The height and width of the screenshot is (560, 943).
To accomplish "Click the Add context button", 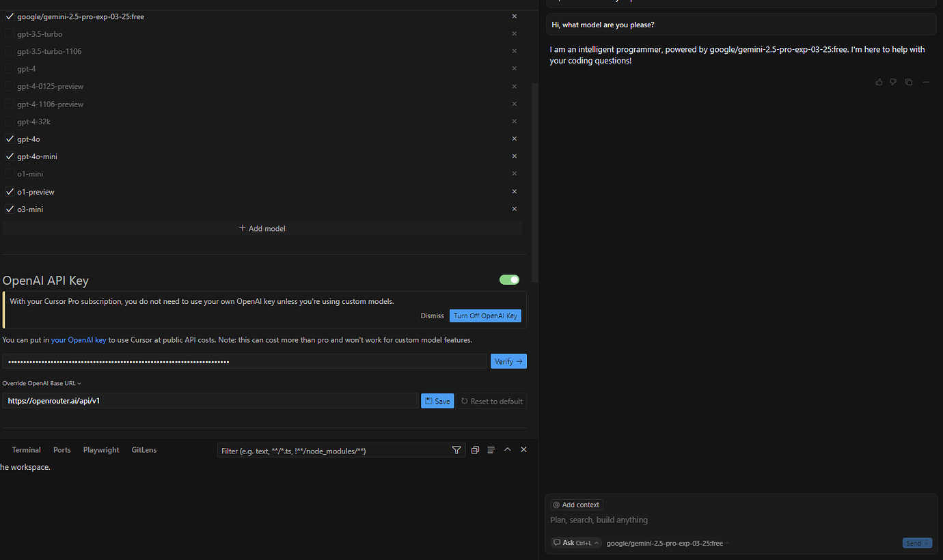I will (x=577, y=505).
